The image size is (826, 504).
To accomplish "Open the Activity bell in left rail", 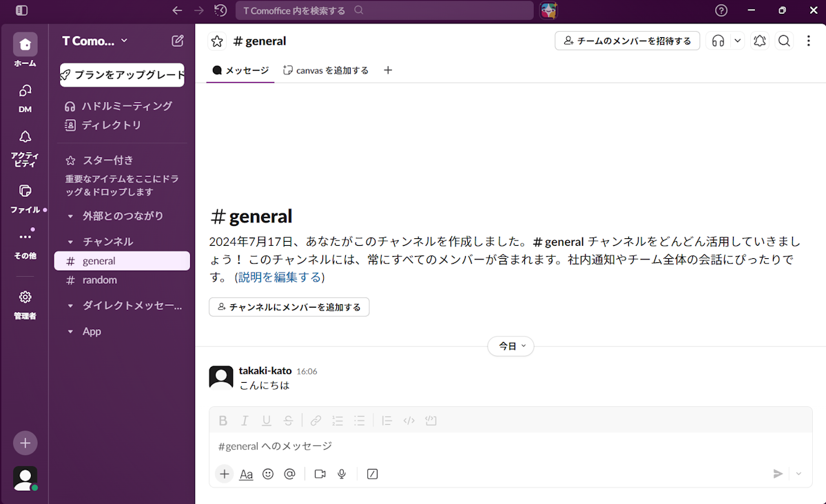I will (x=25, y=149).
